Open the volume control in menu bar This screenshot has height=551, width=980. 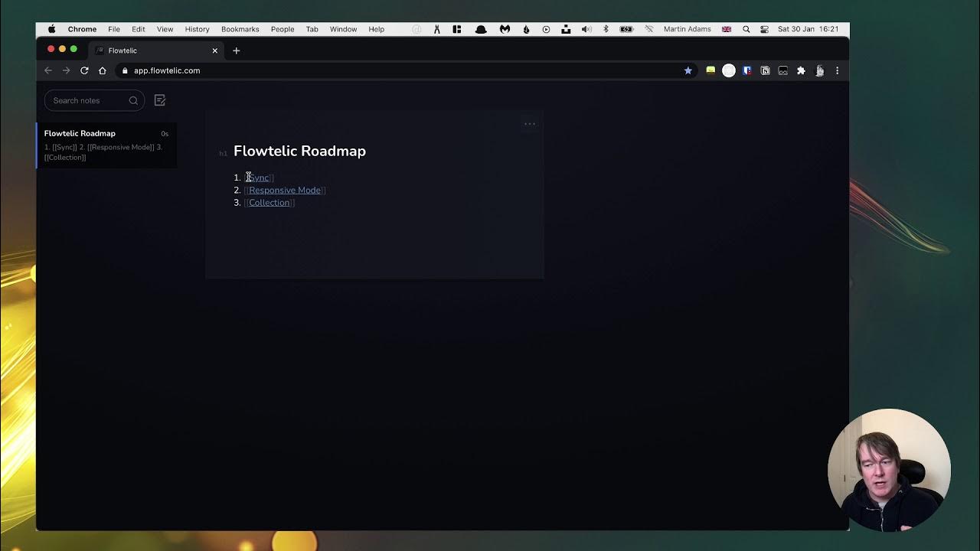coord(586,29)
